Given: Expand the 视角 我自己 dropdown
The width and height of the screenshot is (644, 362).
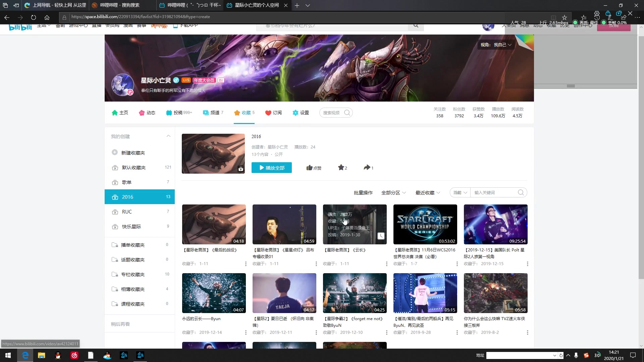Looking at the screenshot, I should 496,45.
